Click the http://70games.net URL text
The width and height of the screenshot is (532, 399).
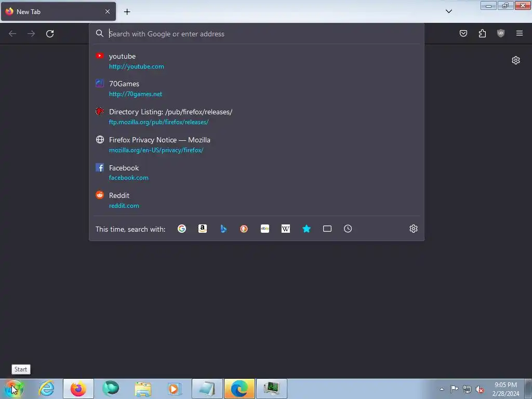pyautogui.click(x=136, y=94)
